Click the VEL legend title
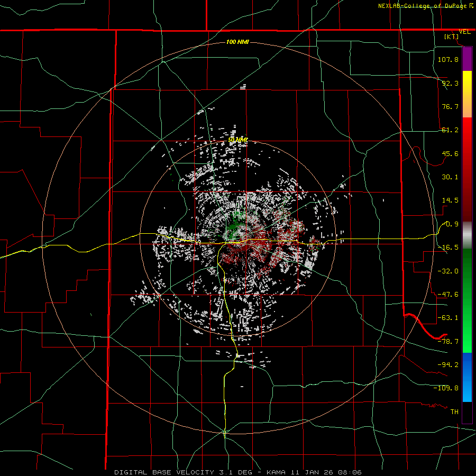Viewport: 476px width, 476px height. 464,32
